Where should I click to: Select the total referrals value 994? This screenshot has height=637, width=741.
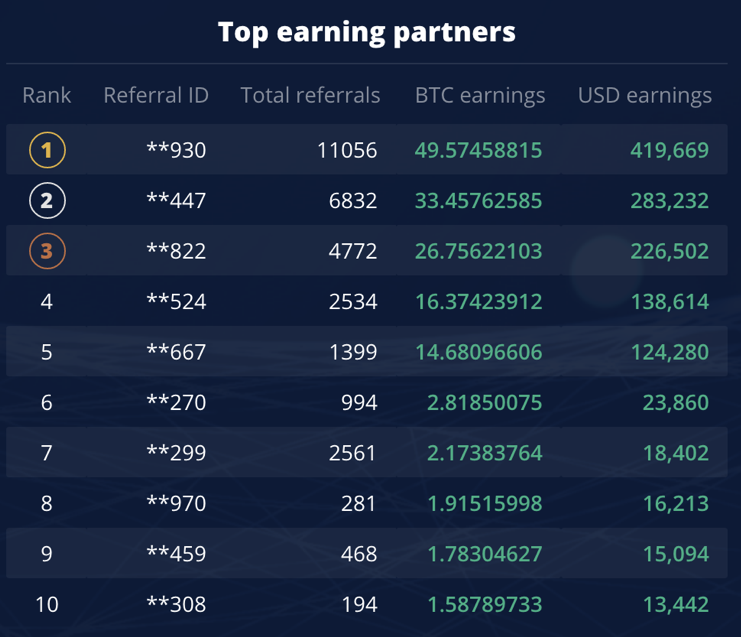coord(358,403)
